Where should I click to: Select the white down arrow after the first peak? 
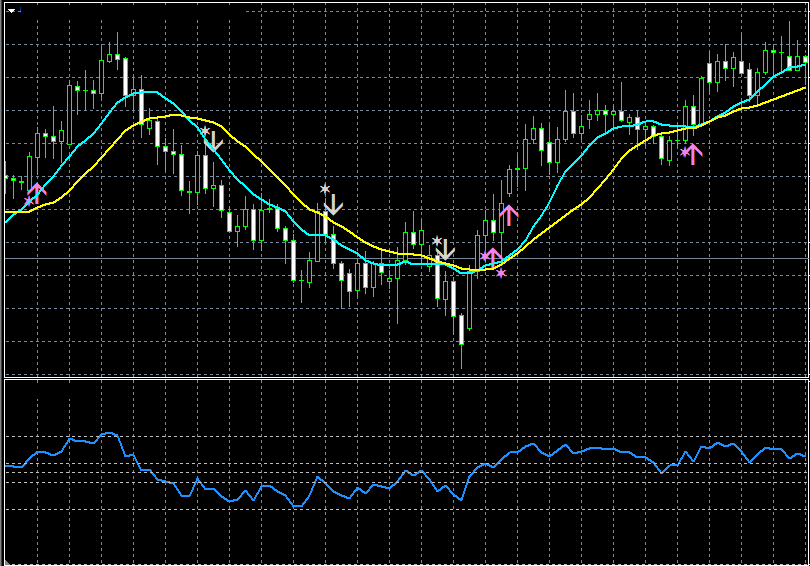point(214,142)
